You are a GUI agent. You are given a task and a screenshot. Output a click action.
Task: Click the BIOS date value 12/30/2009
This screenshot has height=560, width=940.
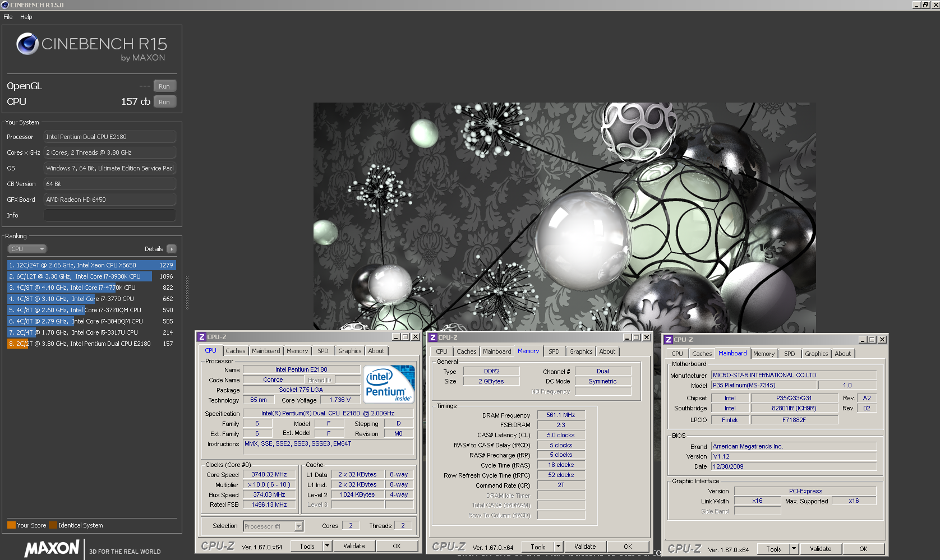click(x=794, y=466)
